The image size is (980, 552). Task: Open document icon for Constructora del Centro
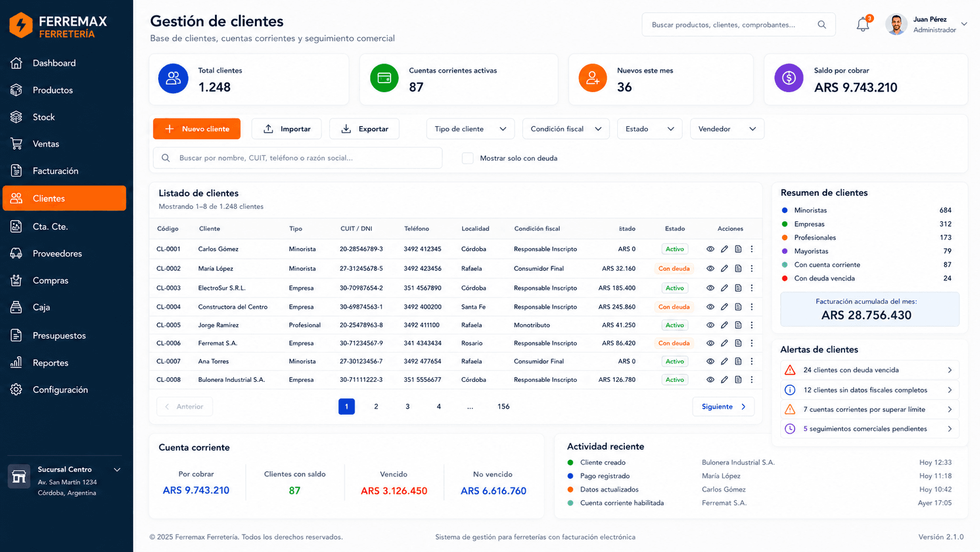[x=738, y=307]
